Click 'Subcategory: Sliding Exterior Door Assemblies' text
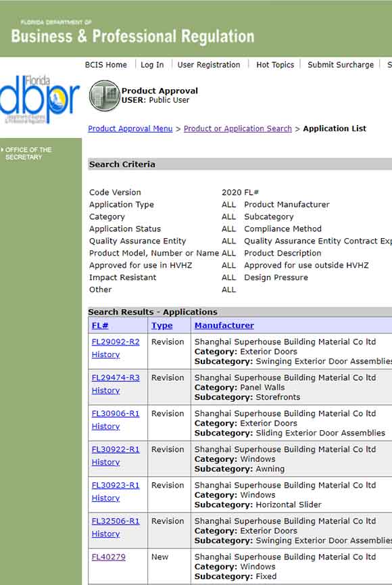392x585 pixels. click(290, 433)
